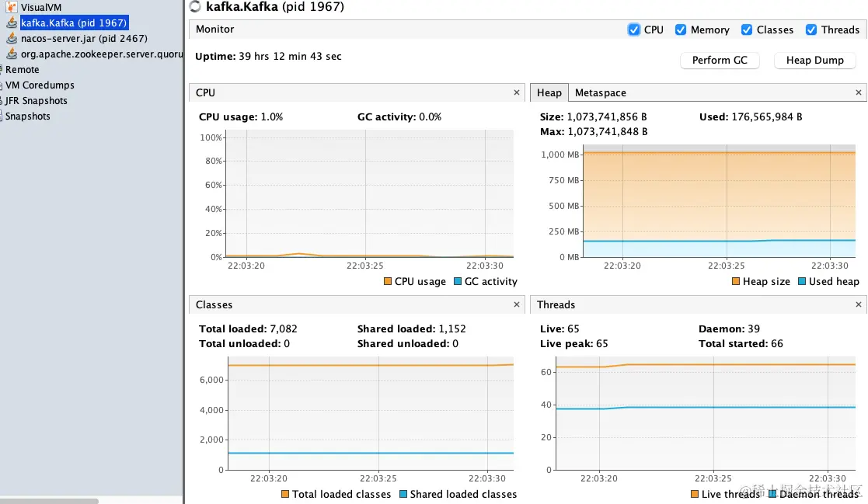868x504 pixels.
Task: Disable the Threads checkbox
Action: [x=811, y=30]
